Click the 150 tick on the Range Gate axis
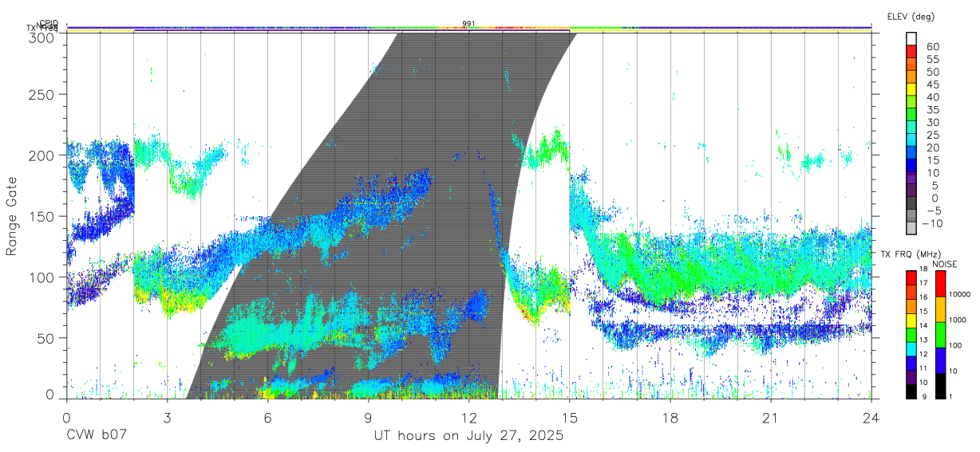Screen dimensions: 980x452 [42, 217]
